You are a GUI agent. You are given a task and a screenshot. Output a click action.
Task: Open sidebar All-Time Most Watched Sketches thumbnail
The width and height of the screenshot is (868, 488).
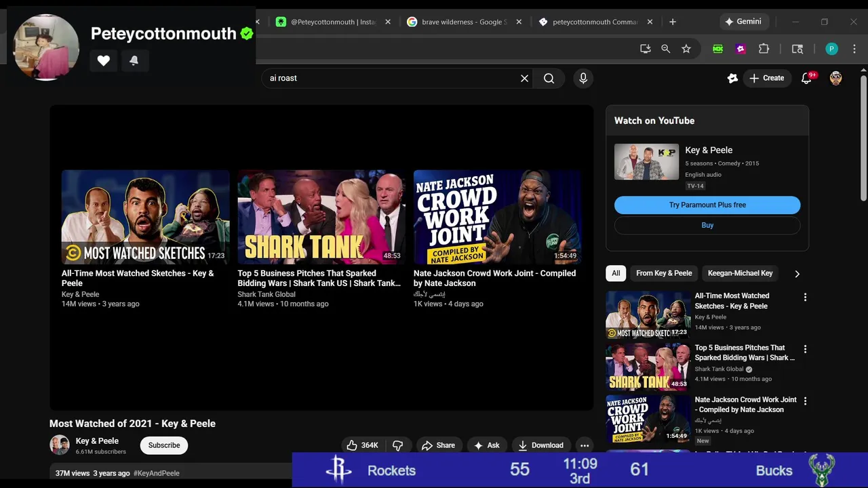point(648,314)
